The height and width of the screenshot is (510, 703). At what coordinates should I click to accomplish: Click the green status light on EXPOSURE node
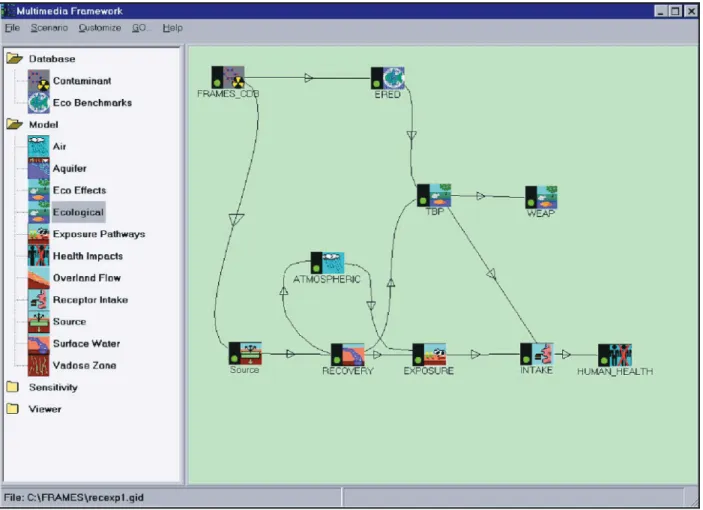(x=418, y=360)
